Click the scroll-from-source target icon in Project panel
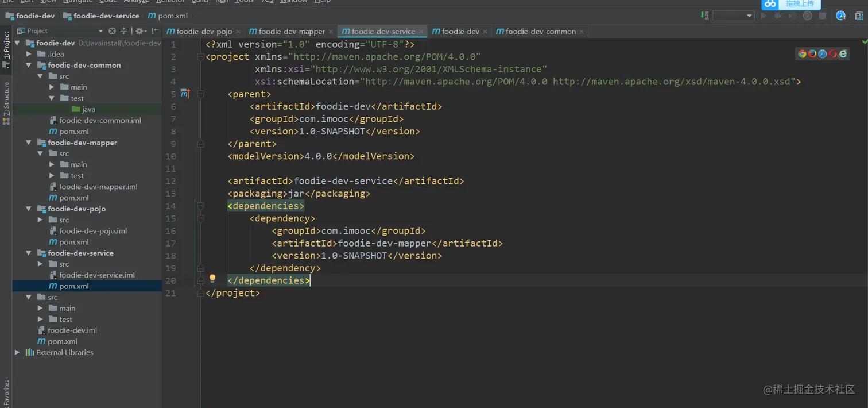868x408 pixels. click(112, 31)
